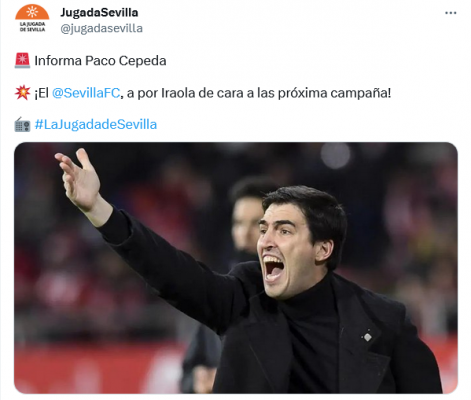Click the radio emoji beside the hashtag
Viewport: 471px width, 400px height.
[22, 125]
